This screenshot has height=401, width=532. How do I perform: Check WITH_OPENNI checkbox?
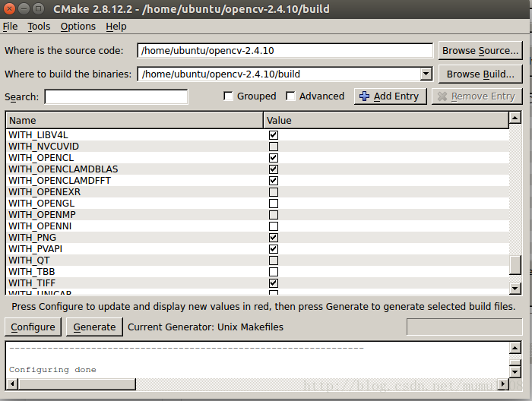(274, 226)
